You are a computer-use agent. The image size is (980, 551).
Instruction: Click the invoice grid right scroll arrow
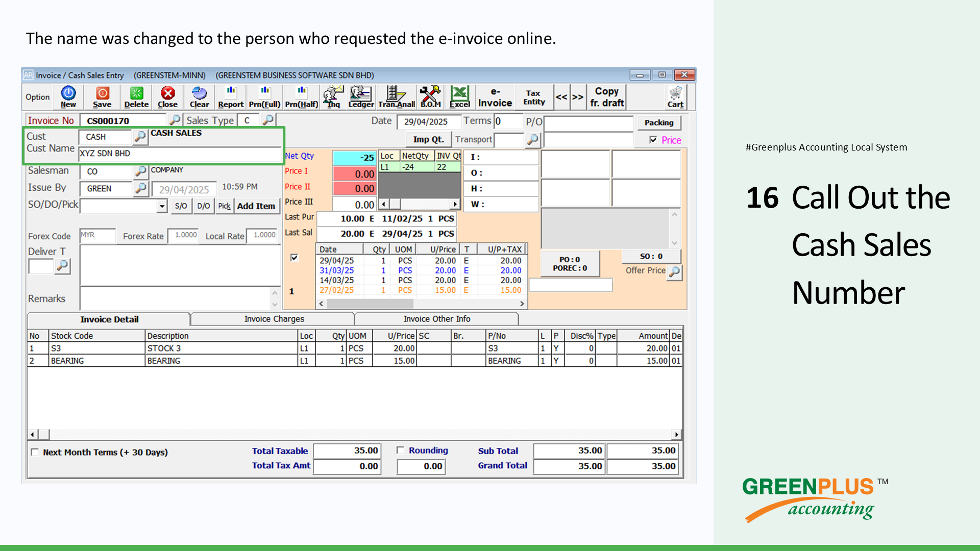click(x=676, y=435)
